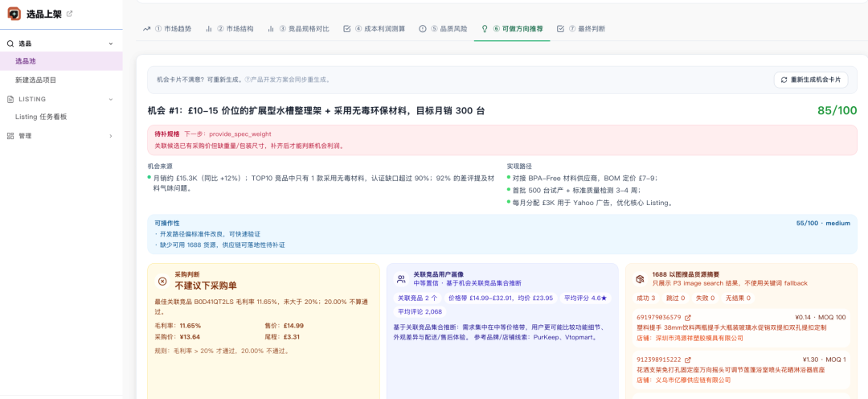Screen dimensions: 868x399
Task: Switch to ③ 竞品规格对比 tab
Action: pos(298,29)
